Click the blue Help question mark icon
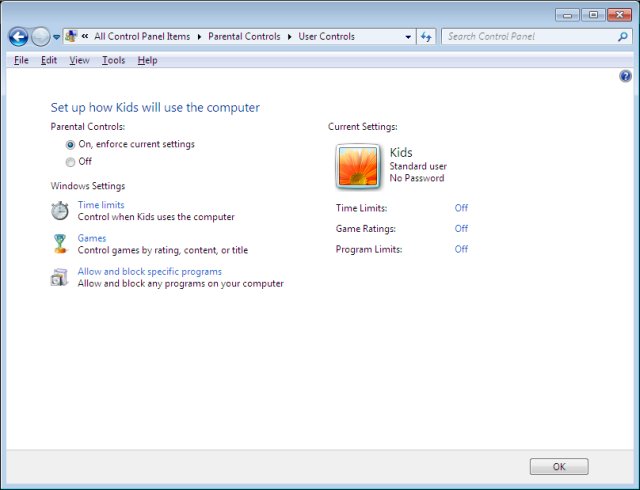Screen dimensions: 640x490 (x=625, y=76)
